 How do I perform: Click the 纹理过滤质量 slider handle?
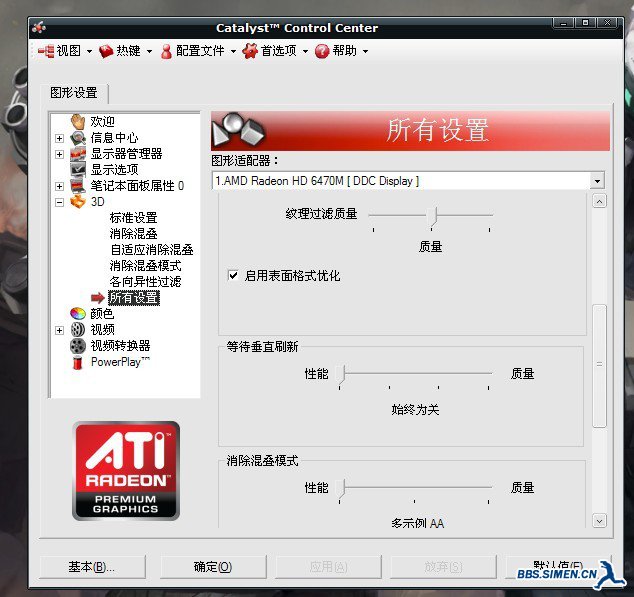point(433,217)
